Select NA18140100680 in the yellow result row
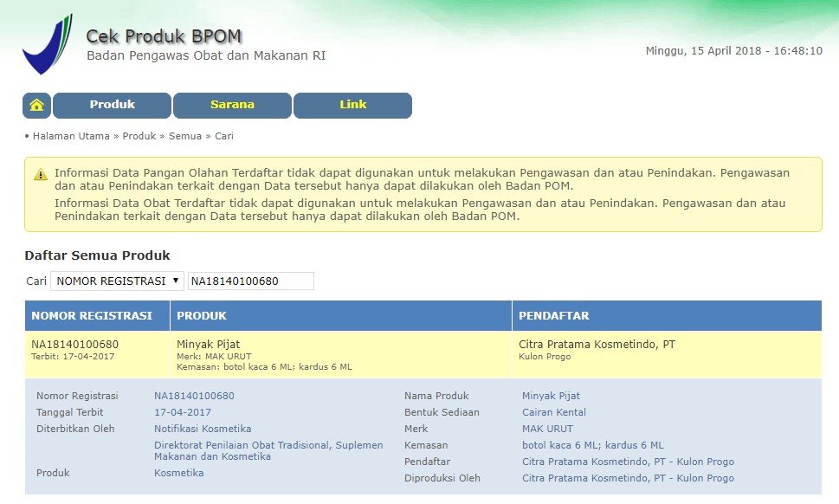This screenshot has height=504, width=839. (75, 344)
